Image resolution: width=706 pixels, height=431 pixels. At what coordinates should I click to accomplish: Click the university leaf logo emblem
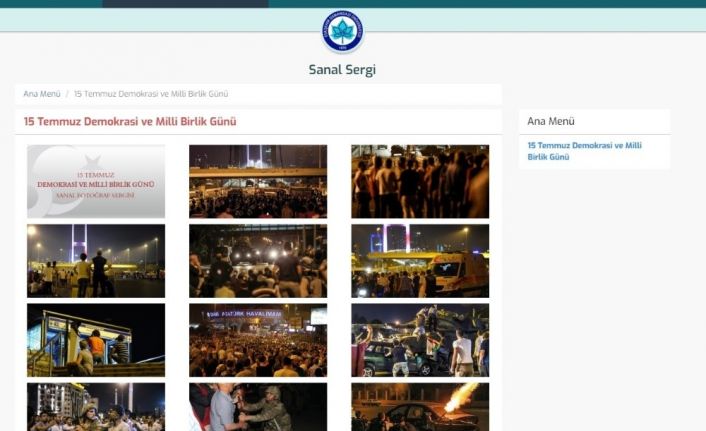[342, 32]
